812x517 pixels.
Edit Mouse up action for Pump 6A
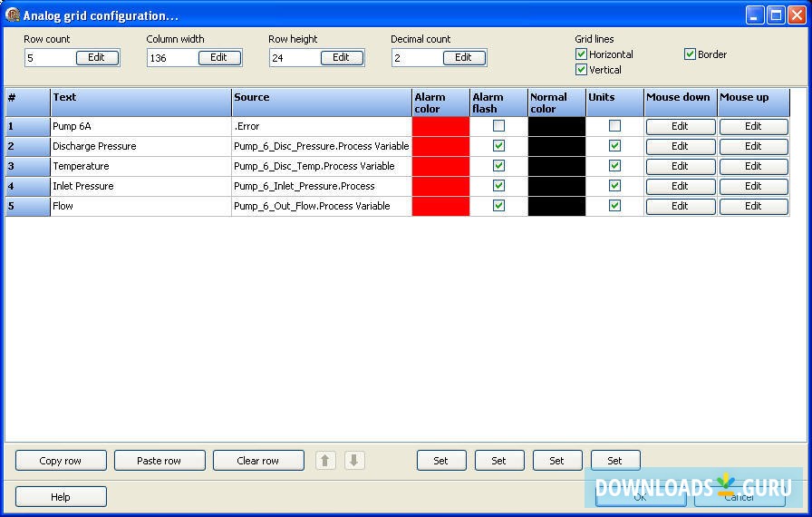[x=753, y=126]
